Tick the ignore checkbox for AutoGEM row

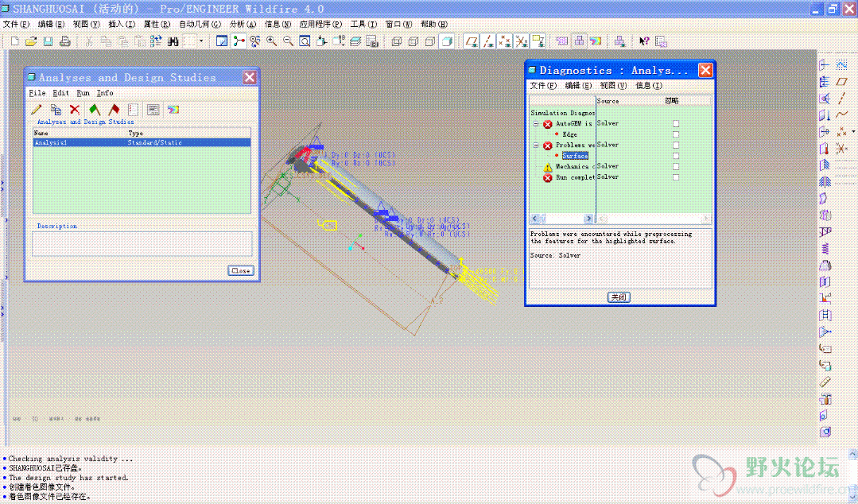(676, 124)
